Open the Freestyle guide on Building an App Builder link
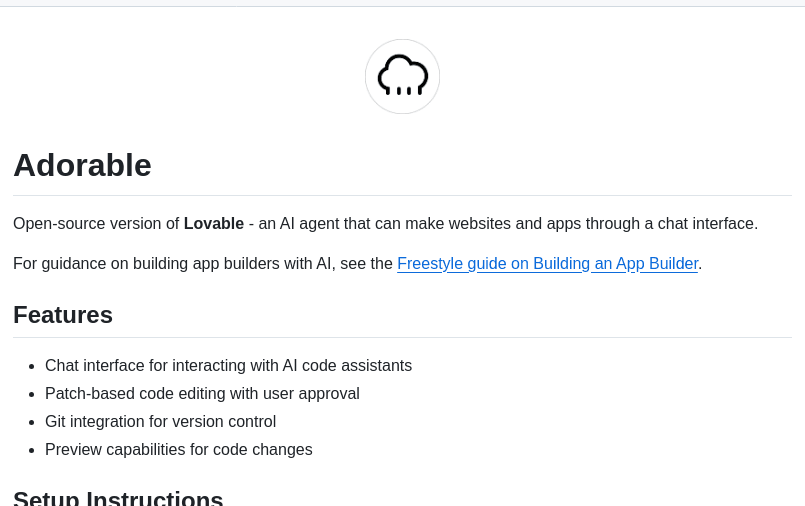Screen dimensions: 805x506 (x=547, y=264)
